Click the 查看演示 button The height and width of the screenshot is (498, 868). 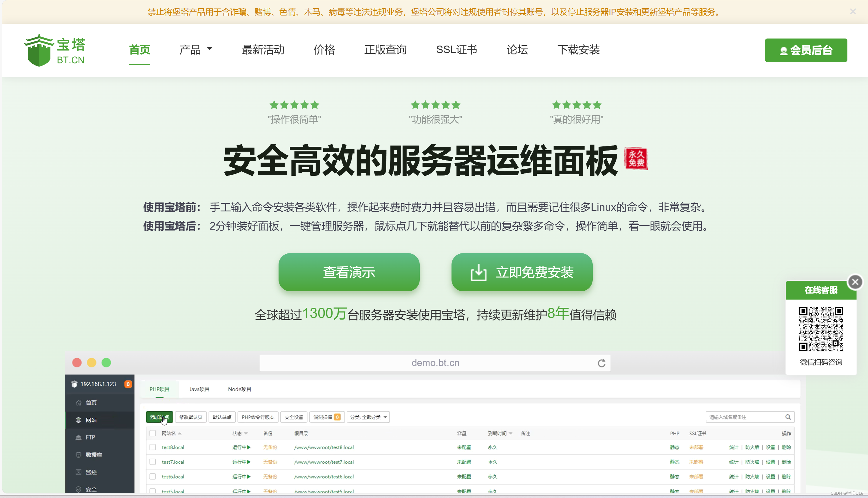tap(349, 272)
